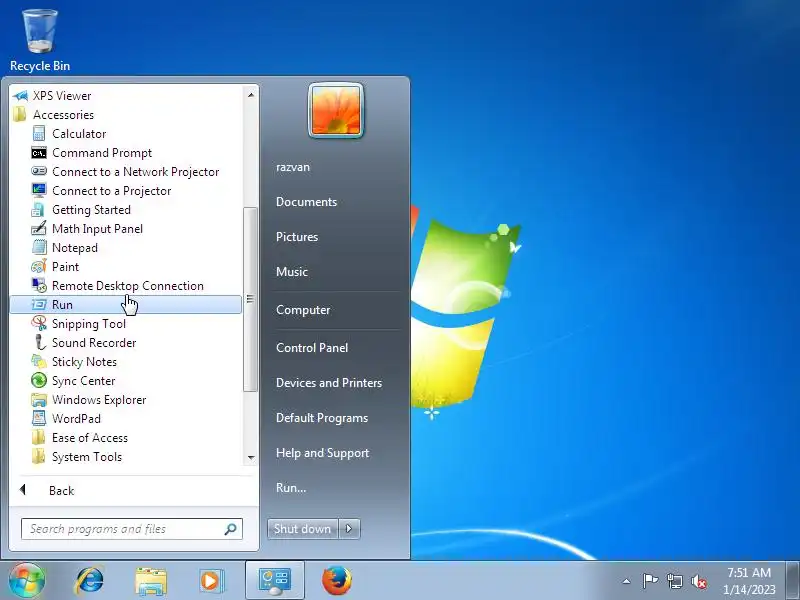
Task: Click the programs list scrollbar thumb
Action: coord(250,299)
